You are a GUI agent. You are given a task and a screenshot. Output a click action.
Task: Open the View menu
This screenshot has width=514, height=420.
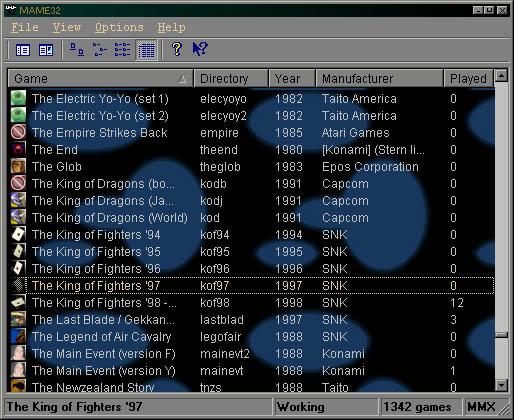tap(67, 27)
